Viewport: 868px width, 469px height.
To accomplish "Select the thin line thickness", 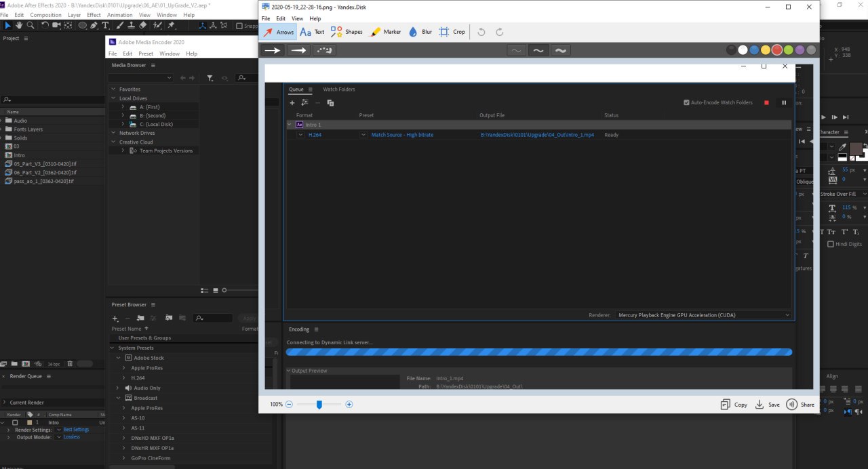I will [x=516, y=50].
